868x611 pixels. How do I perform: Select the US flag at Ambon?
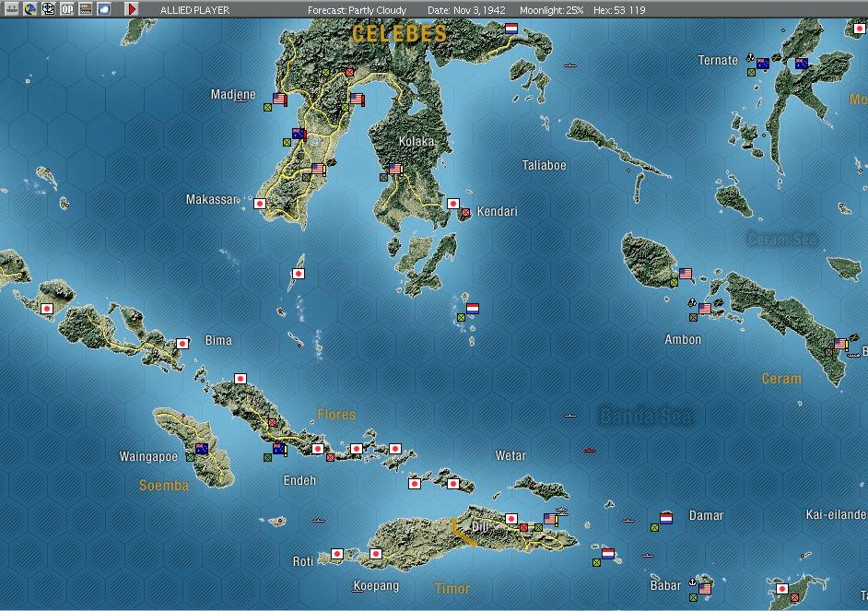705,309
